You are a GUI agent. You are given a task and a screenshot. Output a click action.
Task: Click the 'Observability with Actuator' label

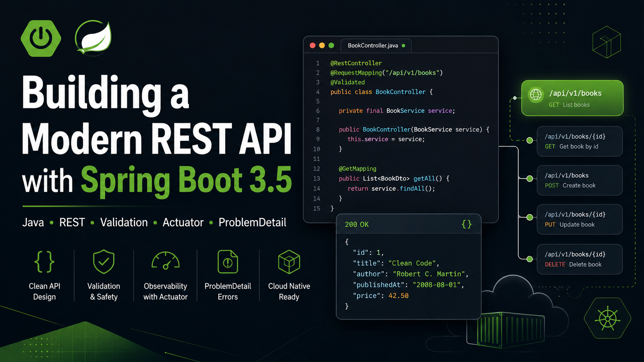pos(166,292)
